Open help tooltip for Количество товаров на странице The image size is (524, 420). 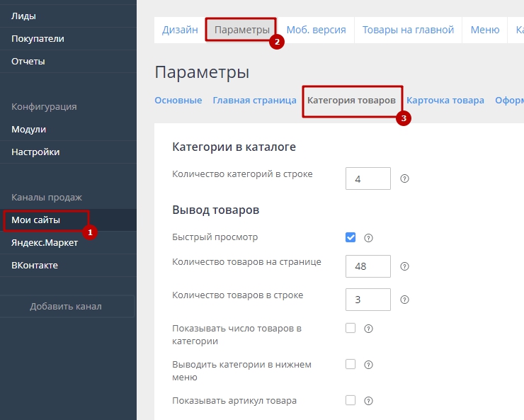tap(404, 267)
